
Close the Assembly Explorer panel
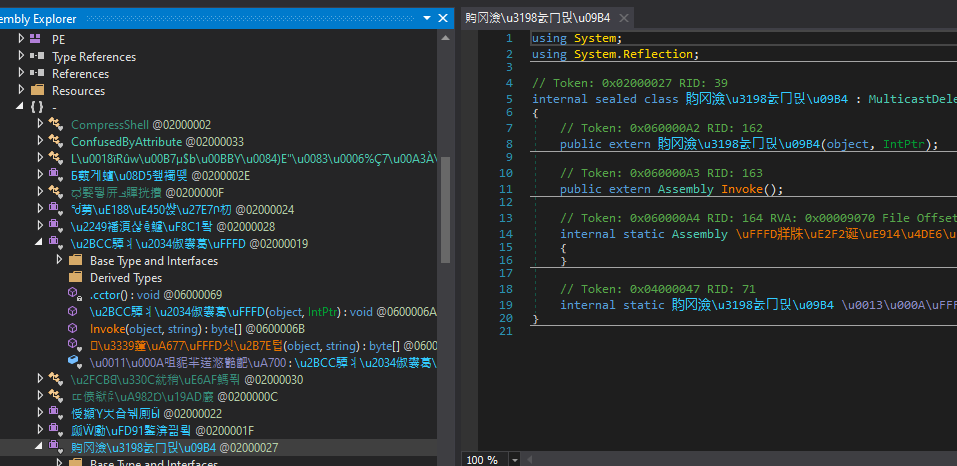[x=443, y=17]
